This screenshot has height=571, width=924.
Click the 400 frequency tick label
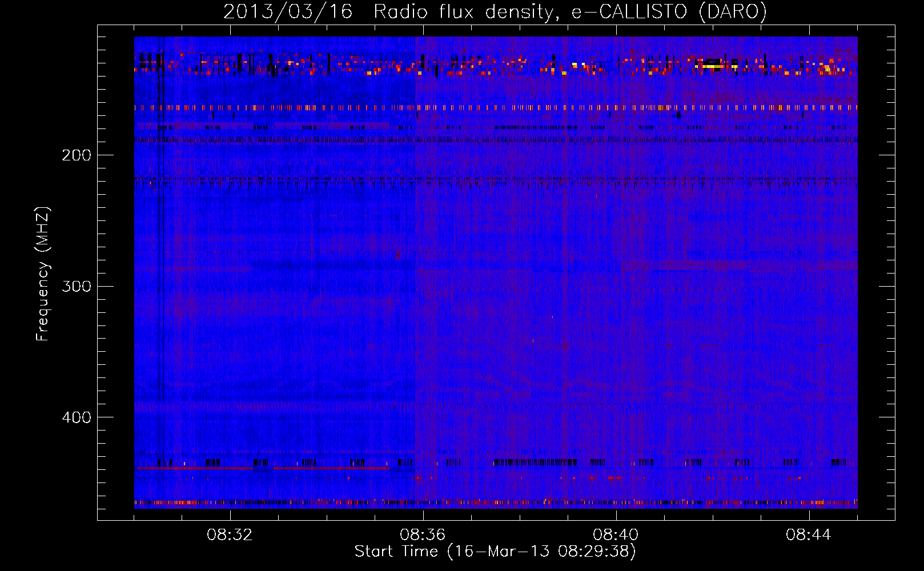coord(76,417)
